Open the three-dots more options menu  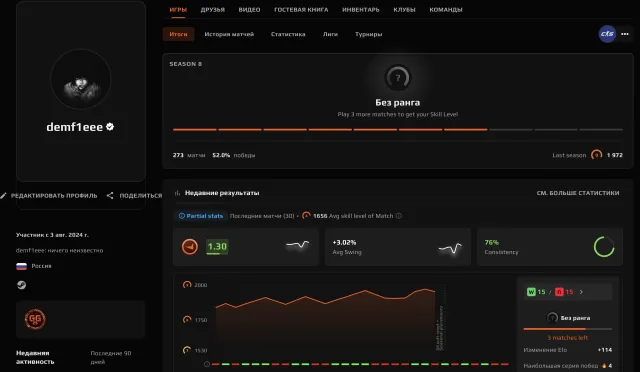[624, 34]
